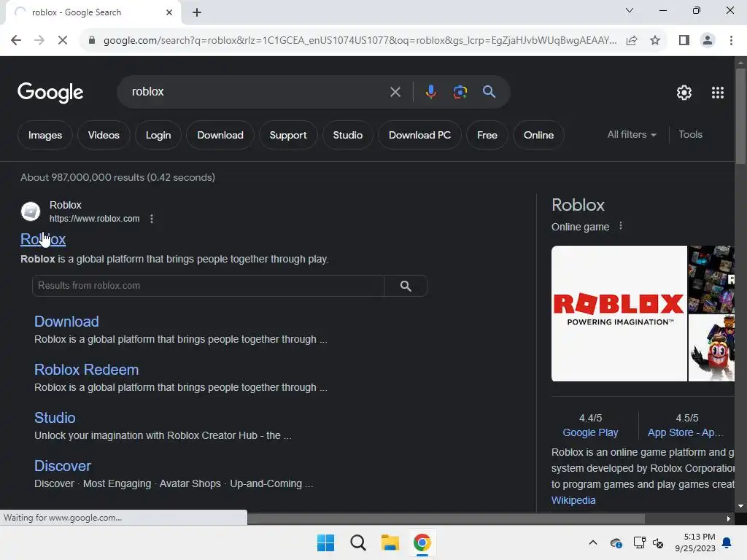The height and width of the screenshot is (560, 747).
Task: Open the Google apps grid
Action: [718, 93]
